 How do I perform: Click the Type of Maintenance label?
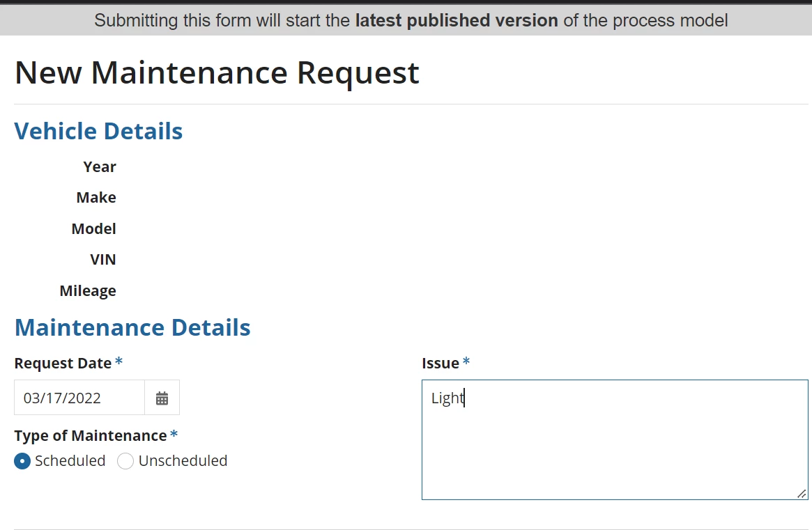coord(91,436)
